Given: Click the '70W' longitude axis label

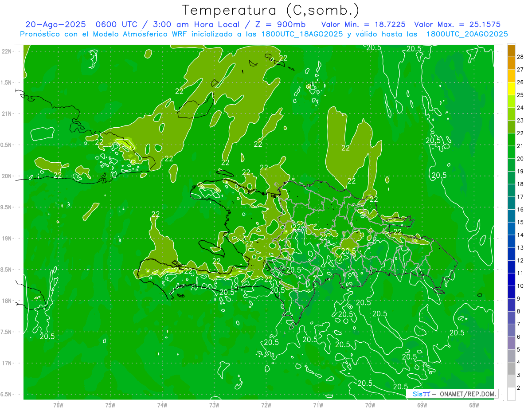Looking at the screenshot, I should [370, 404].
